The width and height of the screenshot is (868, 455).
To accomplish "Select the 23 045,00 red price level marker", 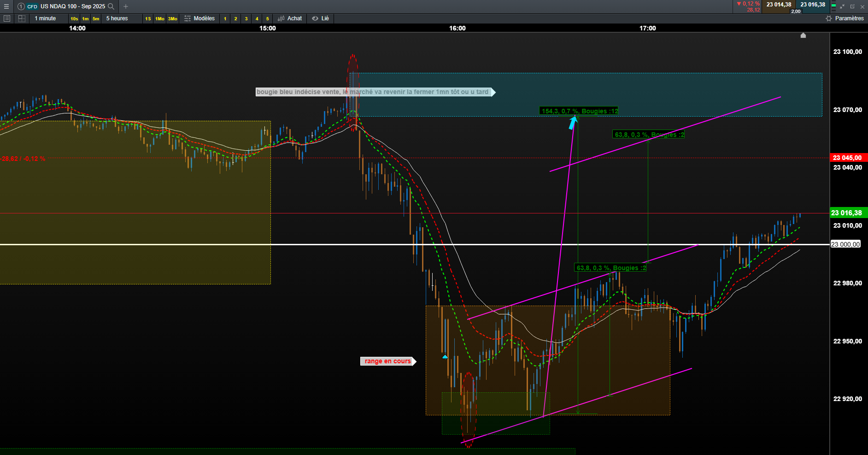I will 849,158.
